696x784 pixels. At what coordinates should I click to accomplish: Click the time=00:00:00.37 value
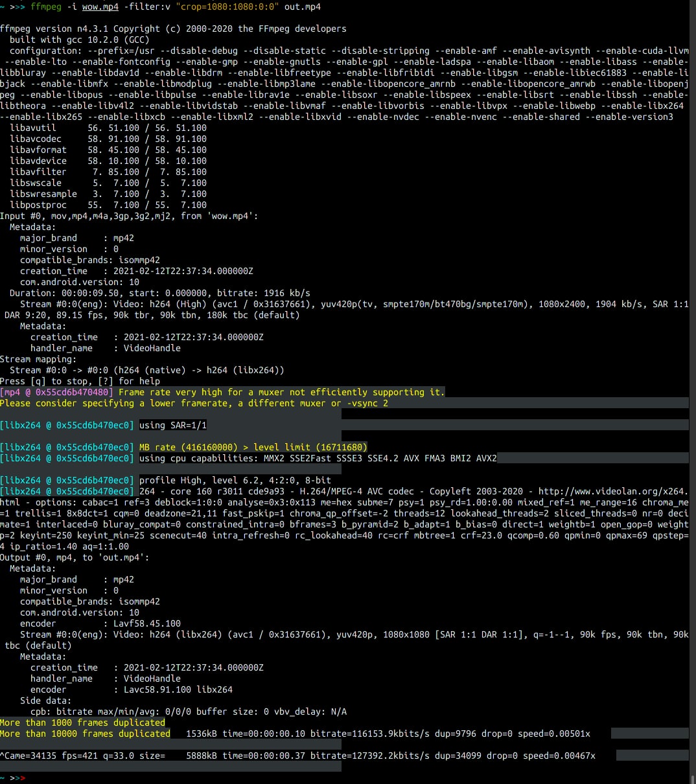click(x=264, y=755)
